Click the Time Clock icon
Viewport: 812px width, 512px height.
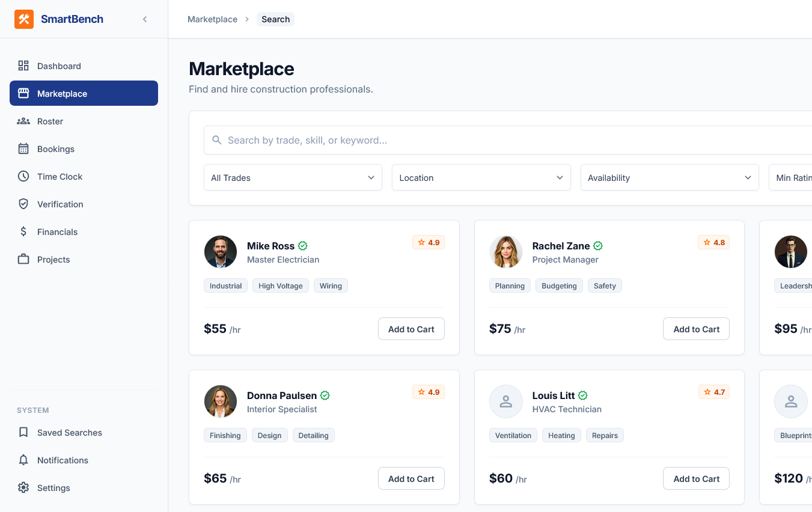(x=23, y=176)
